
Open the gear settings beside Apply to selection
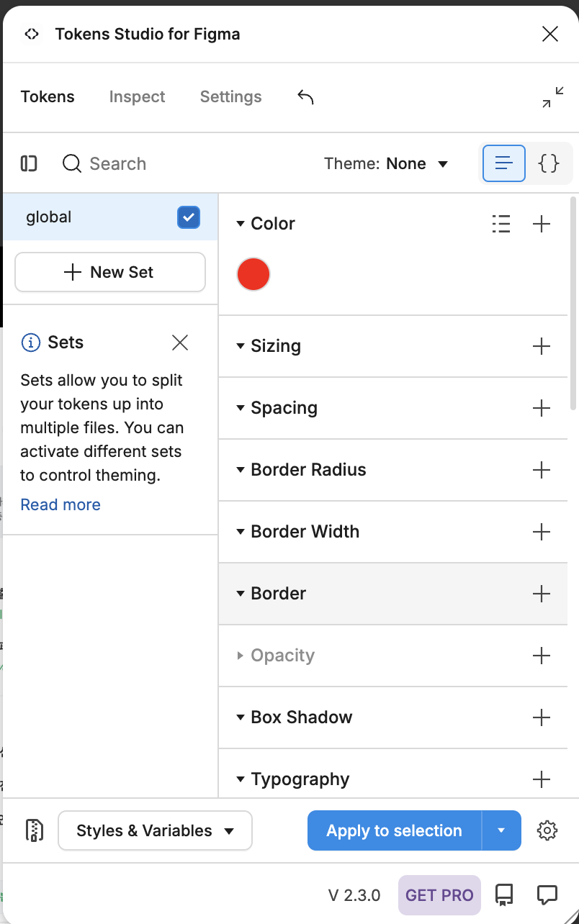click(547, 830)
